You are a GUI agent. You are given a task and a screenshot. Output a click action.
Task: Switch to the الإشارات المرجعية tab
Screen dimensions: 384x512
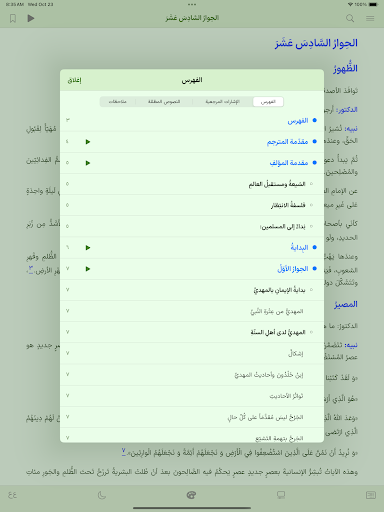tap(222, 102)
